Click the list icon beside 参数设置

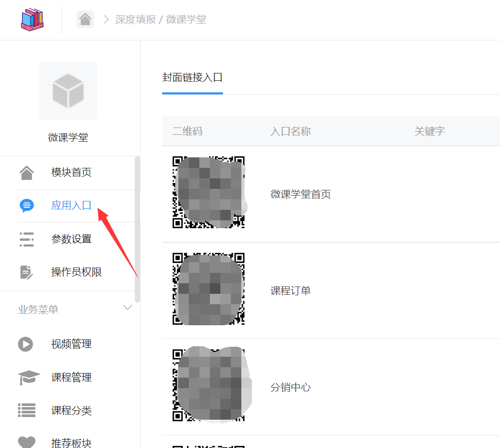coord(26,239)
